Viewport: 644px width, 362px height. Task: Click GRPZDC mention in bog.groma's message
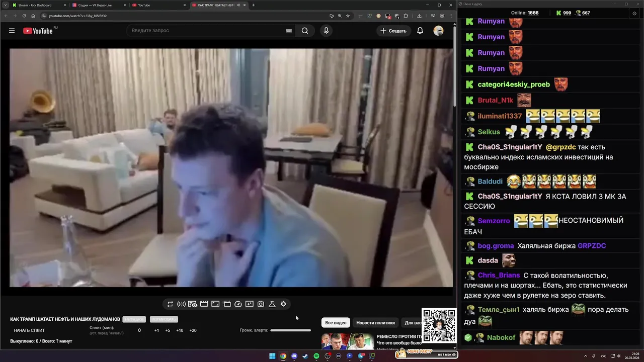coord(592,246)
